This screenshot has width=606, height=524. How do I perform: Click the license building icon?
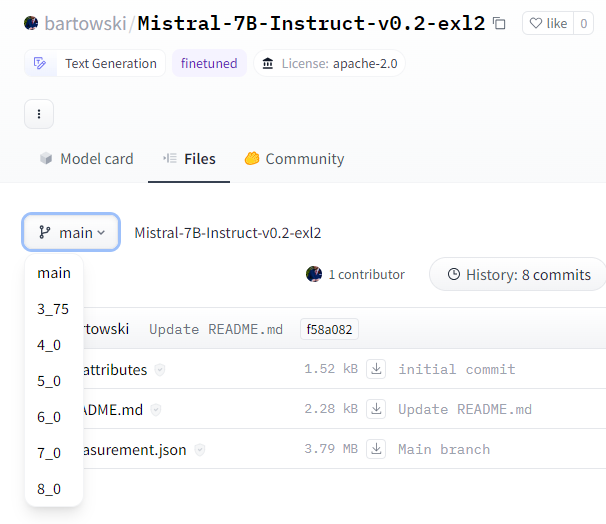pos(268,63)
